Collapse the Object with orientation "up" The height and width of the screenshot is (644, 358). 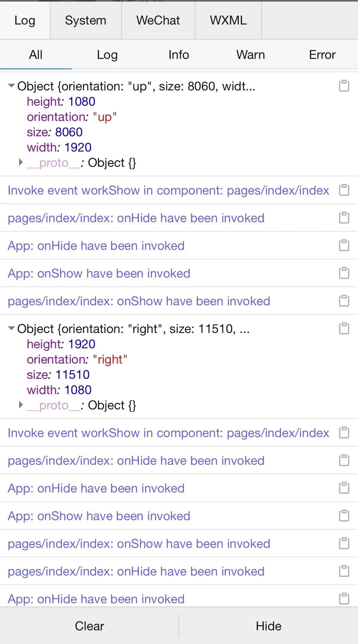[x=11, y=86]
